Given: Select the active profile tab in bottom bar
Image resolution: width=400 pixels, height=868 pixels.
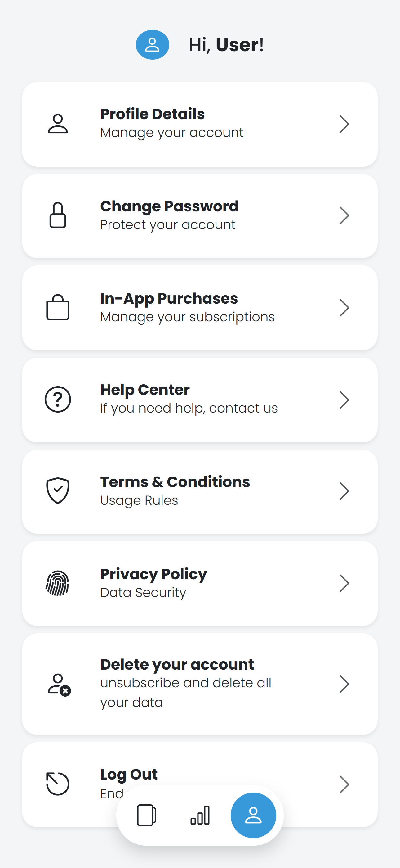Looking at the screenshot, I should 253,816.
